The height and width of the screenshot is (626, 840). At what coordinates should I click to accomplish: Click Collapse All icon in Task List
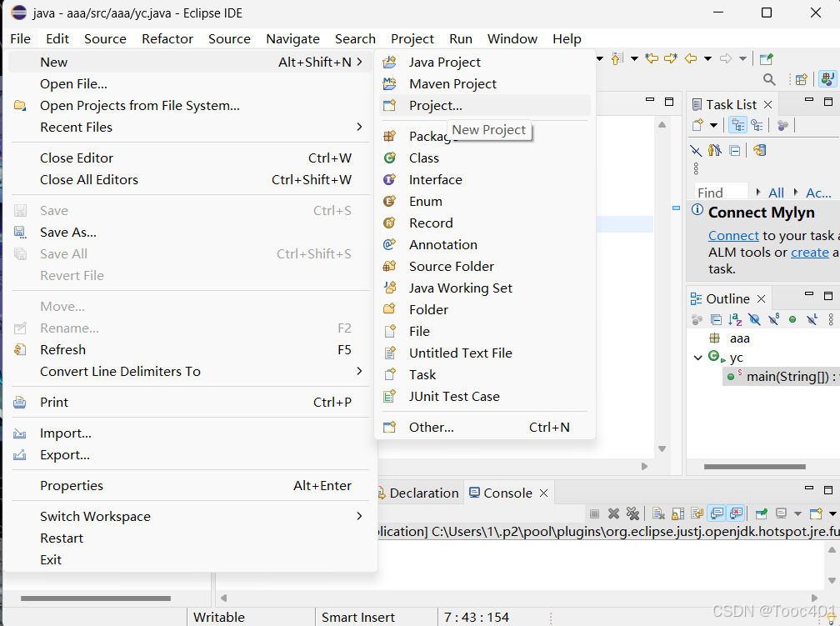pyautogui.click(x=735, y=151)
